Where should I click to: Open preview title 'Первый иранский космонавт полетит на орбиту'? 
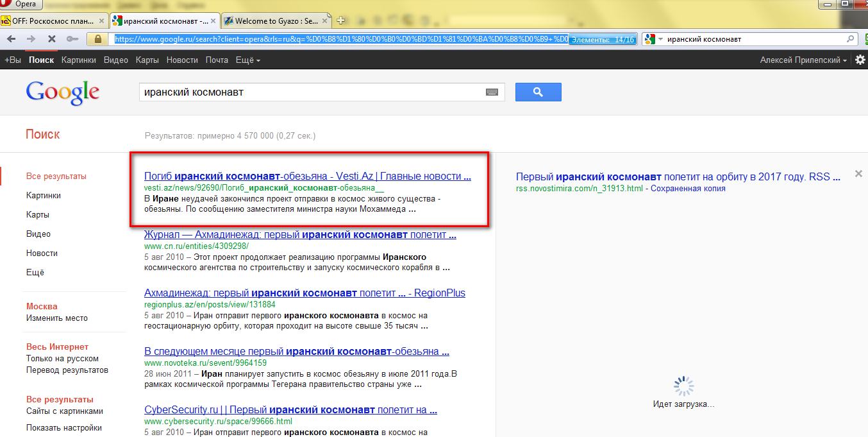pyautogui.click(x=678, y=176)
